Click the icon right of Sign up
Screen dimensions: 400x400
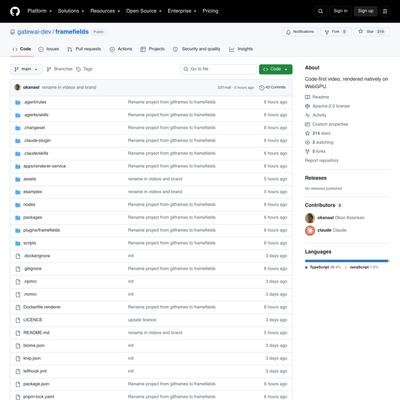click(x=385, y=11)
